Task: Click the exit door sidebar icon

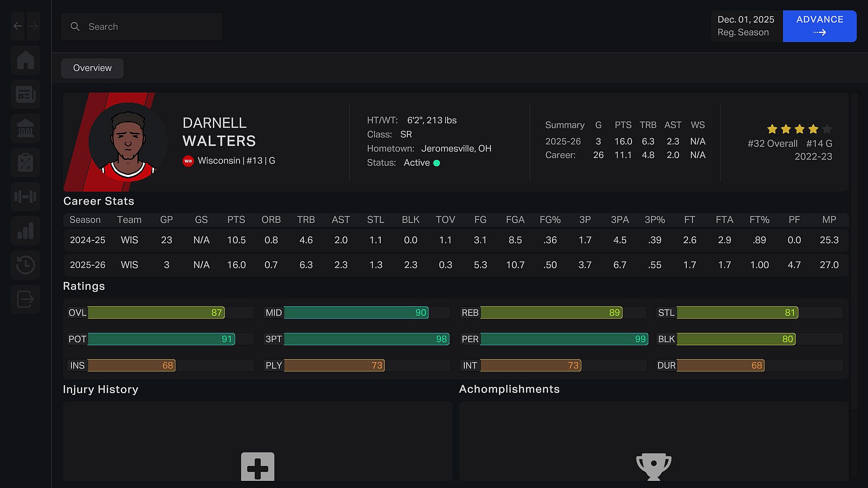Action: [x=26, y=299]
